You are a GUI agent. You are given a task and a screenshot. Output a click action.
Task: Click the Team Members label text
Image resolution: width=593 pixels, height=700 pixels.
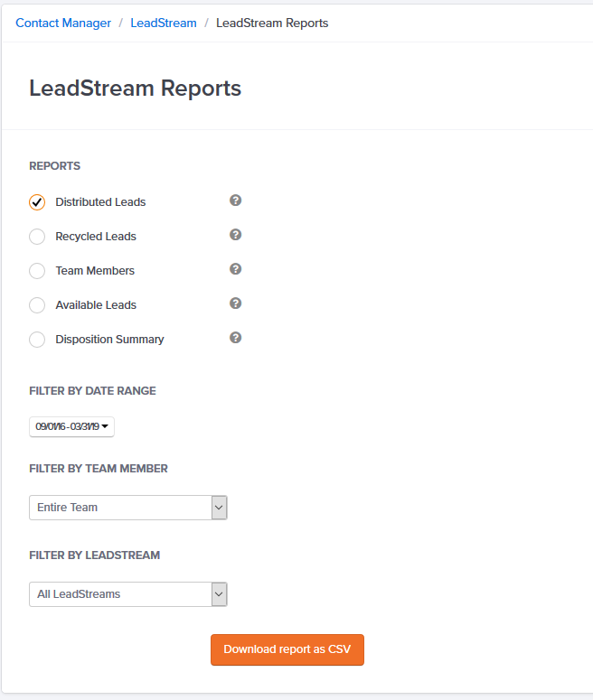95,271
